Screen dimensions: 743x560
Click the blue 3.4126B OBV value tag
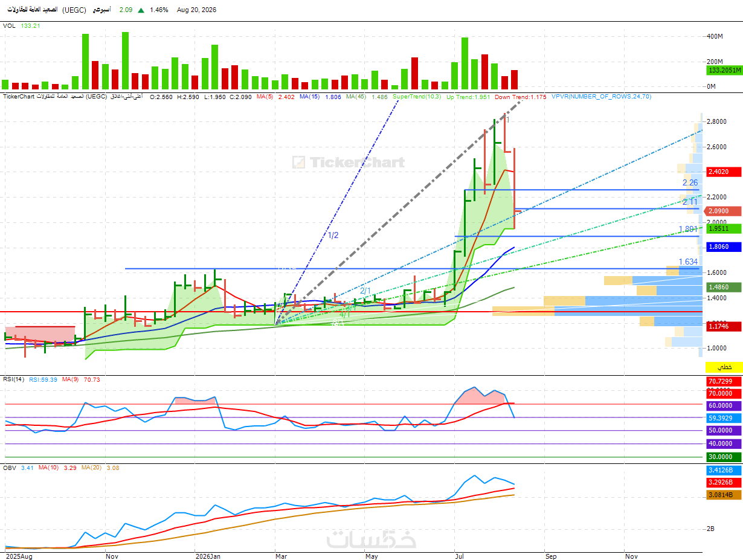tap(724, 470)
